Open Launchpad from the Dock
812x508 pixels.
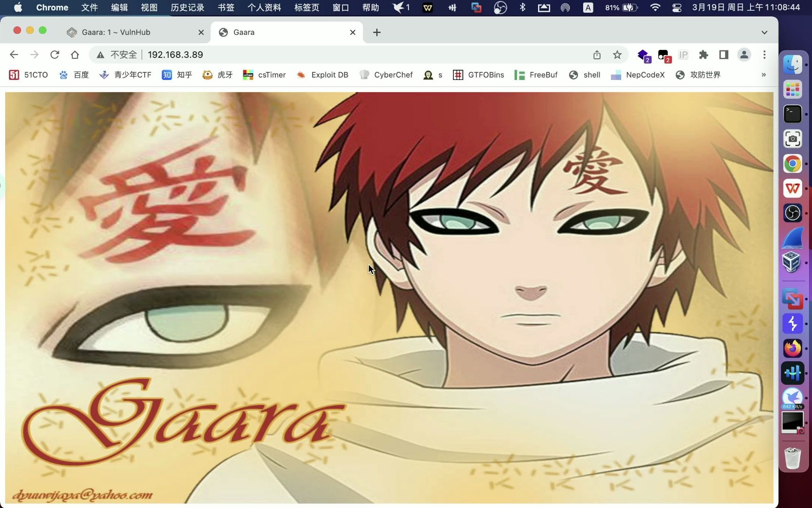click(x=793, y=89)
